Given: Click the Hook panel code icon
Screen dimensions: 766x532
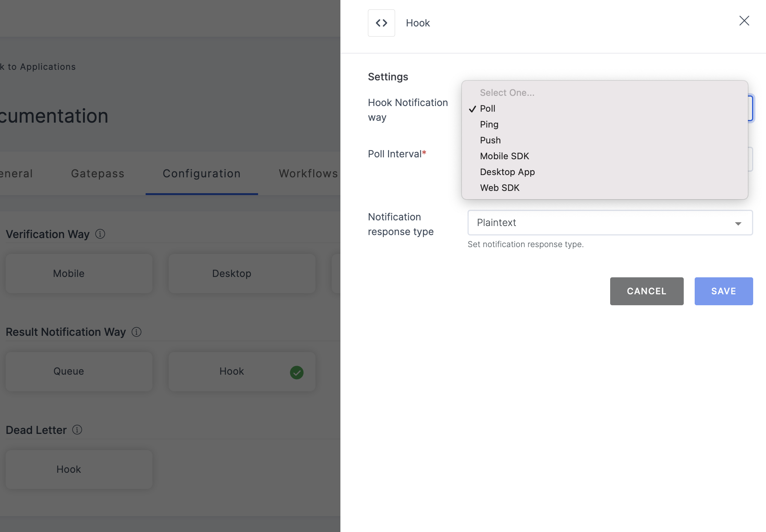Looking at the screenshot, I should (x=381, y=22).
